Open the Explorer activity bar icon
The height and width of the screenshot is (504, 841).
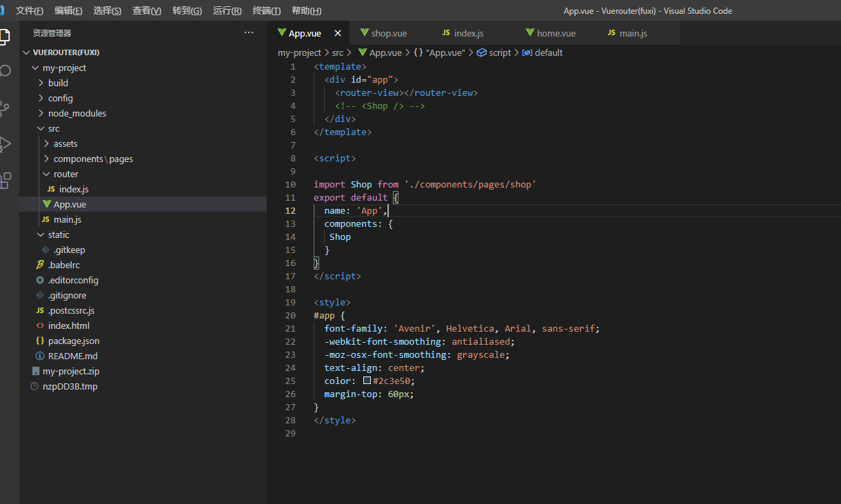4,37
